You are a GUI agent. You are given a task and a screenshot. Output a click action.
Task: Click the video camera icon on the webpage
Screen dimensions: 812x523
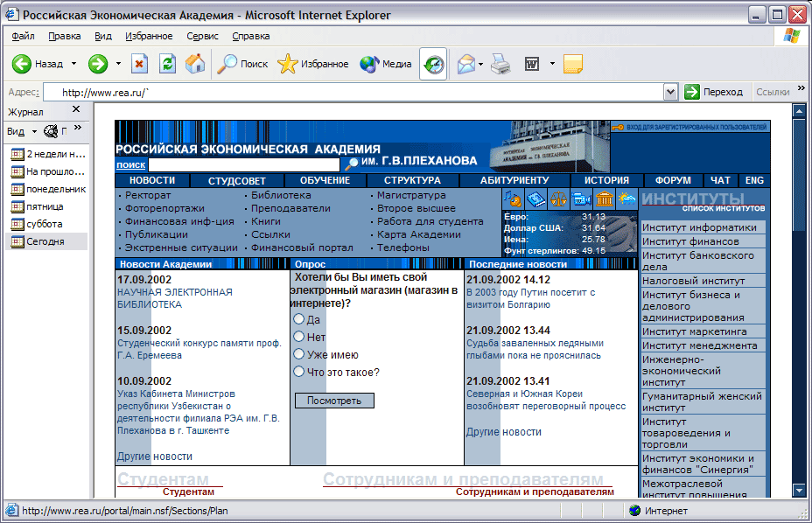pos(582,199)
